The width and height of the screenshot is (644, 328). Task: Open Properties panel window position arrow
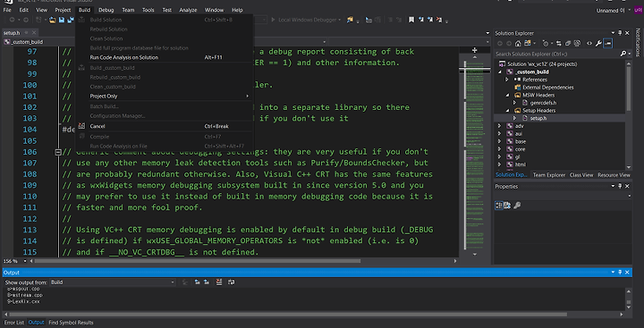pos(614,187)
